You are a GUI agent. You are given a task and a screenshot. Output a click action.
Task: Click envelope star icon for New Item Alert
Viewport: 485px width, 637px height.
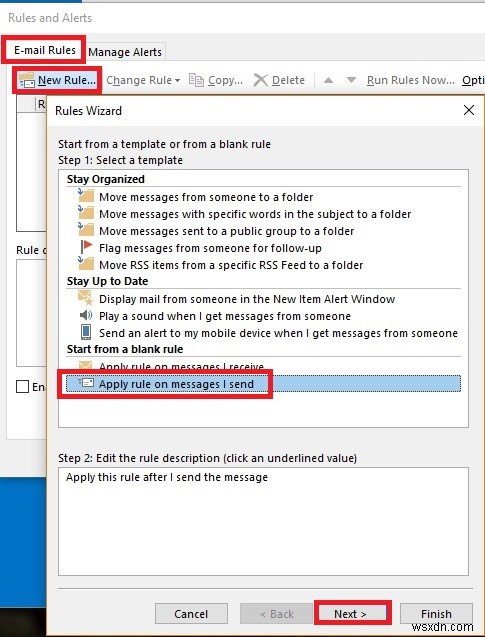tap(86, 299)
